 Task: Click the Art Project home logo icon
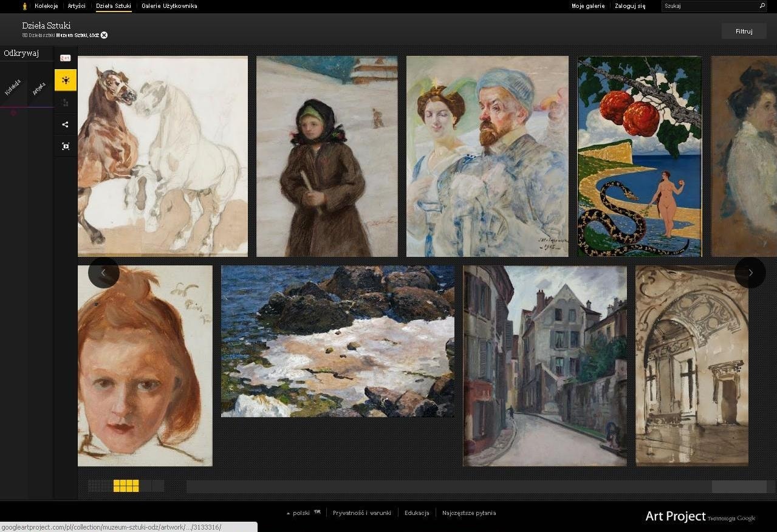[25, 6]
